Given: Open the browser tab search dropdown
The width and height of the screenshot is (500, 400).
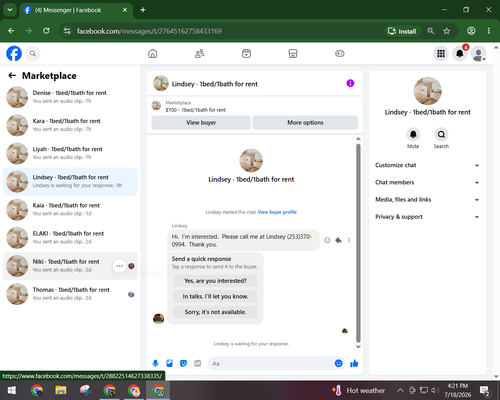Looking at the screenshot, I should (10, 10).
